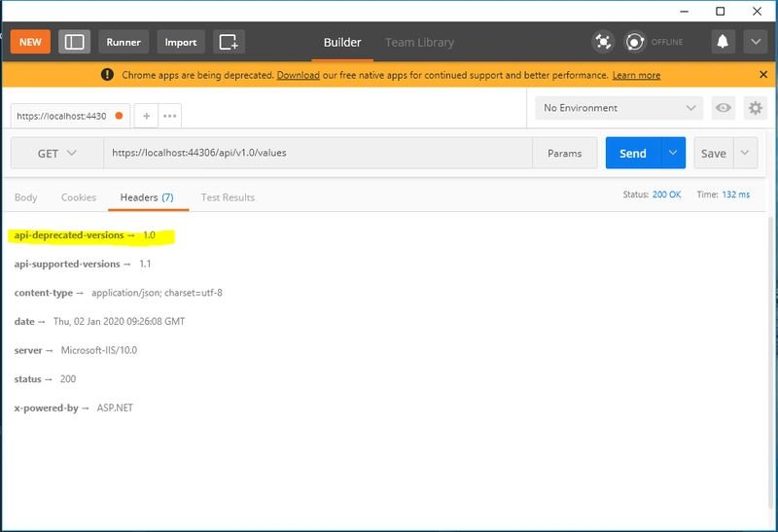The height and width of the screenshot is (532, 778).
Task: Click the ASP.NET x-powered-by value
Action: 115,408
